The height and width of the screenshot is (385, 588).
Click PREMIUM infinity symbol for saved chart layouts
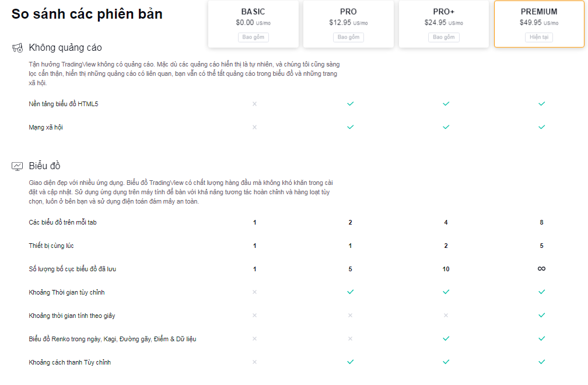pyautogui.click(x=541, y=269)
